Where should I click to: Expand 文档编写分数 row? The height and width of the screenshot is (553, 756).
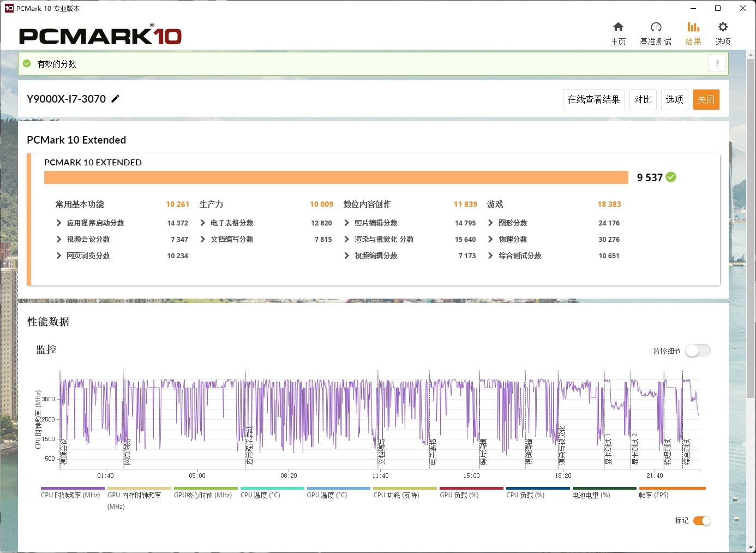203,239
